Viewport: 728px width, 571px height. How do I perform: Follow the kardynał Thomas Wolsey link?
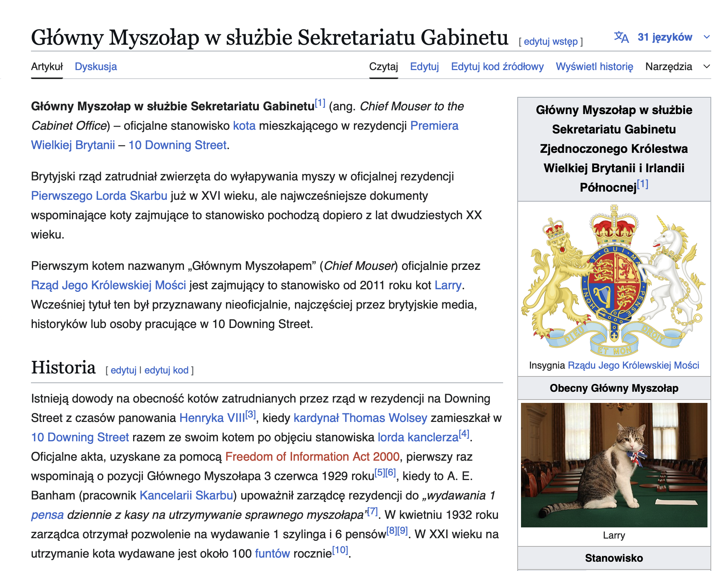(360, 418)
